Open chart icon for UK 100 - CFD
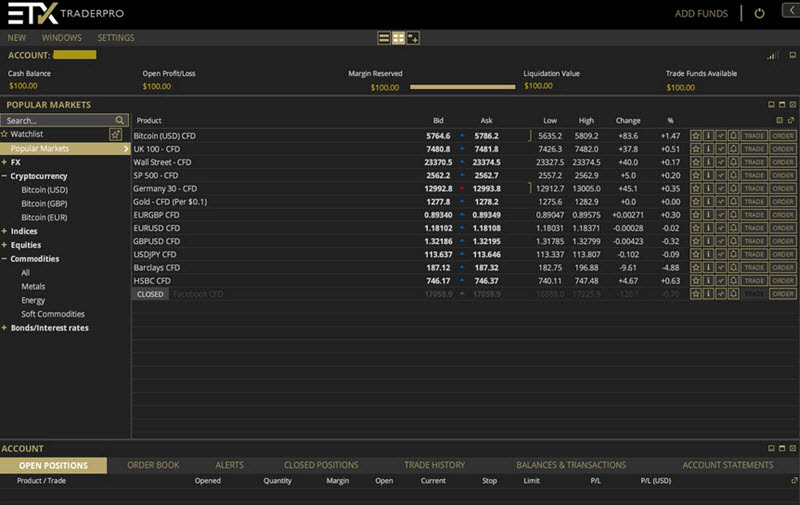The height and width of the screenshot is (505, 800). (720, 149)
